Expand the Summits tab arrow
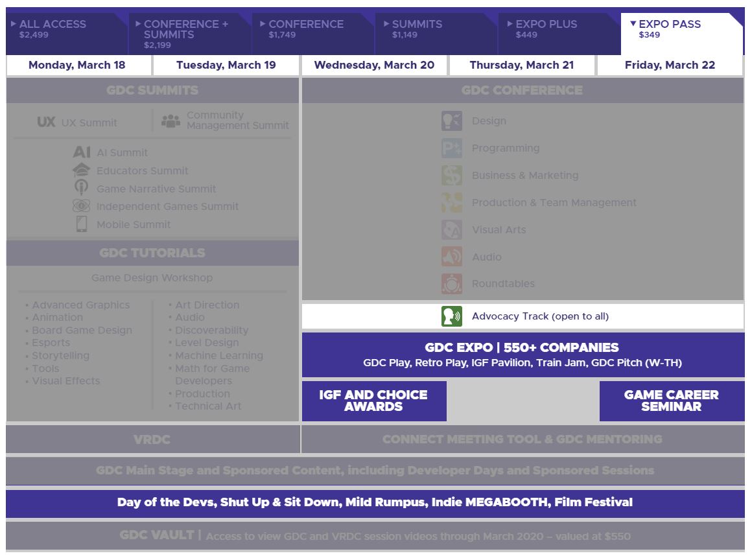Image resolution: width=752 pixels, height=560 pixels. click(x=386, y=23)
